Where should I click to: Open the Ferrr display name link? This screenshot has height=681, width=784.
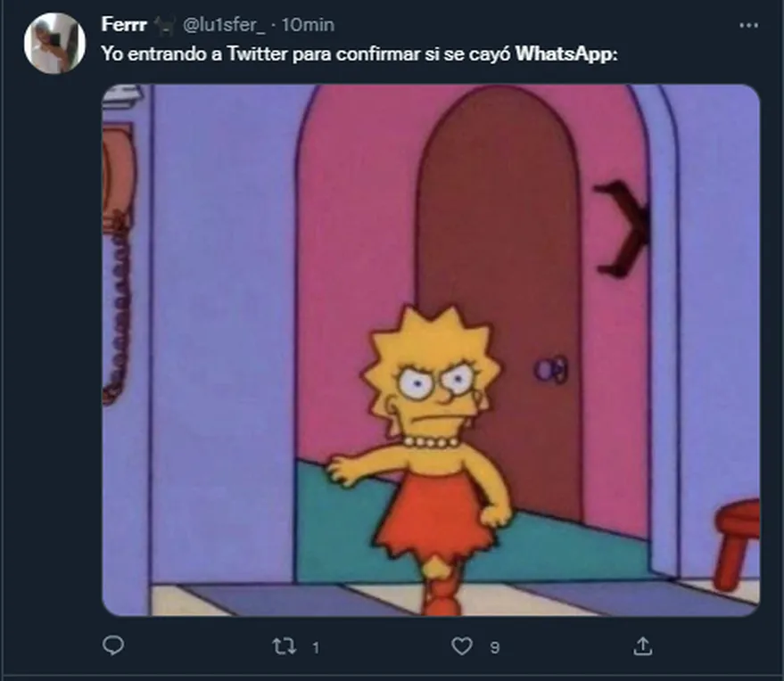point(124,24)
